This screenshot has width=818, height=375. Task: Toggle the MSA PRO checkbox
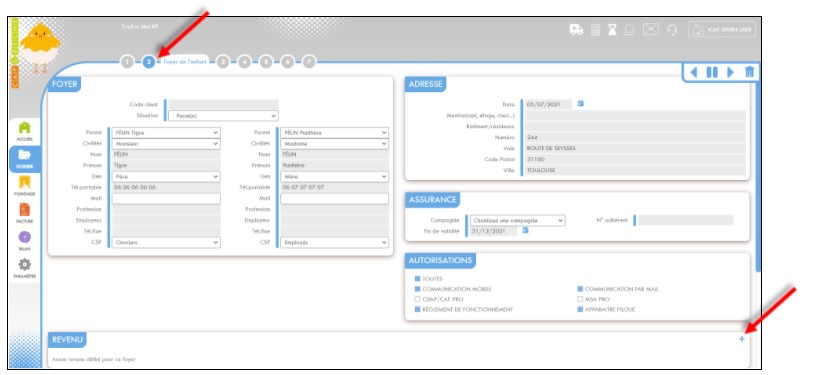click(580, 299)
